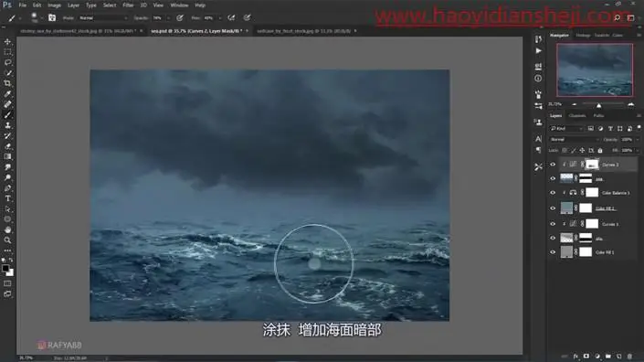
Task: Select the Hand tool
Action: 8,229
